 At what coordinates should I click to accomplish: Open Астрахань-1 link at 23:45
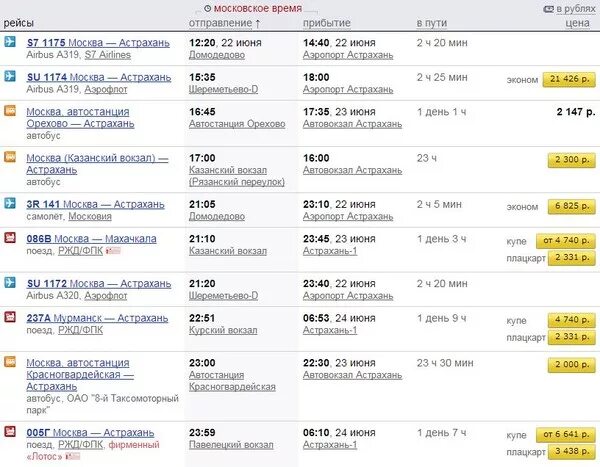pos(330,251)
